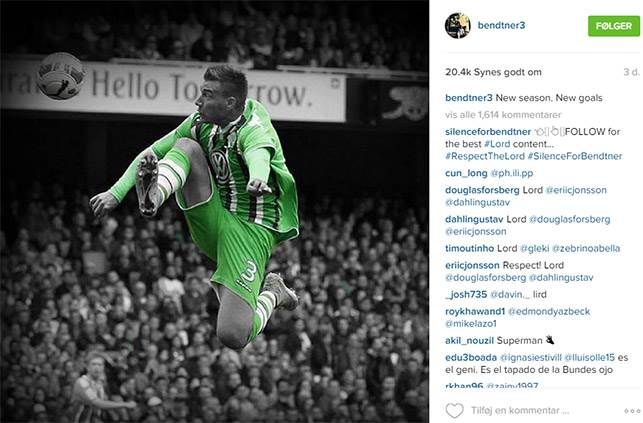Click the photo of the jumping footballer

[214, 212]
